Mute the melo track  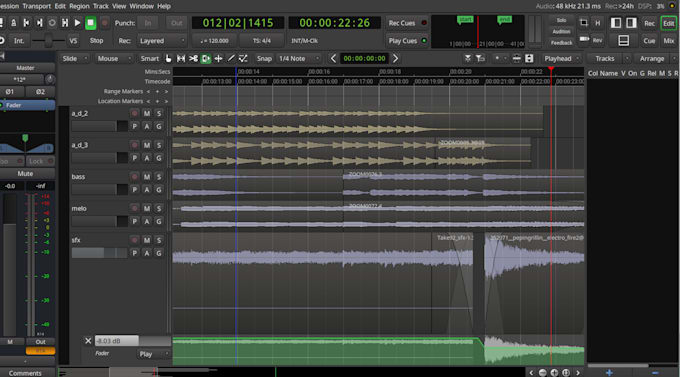[147, 208]
